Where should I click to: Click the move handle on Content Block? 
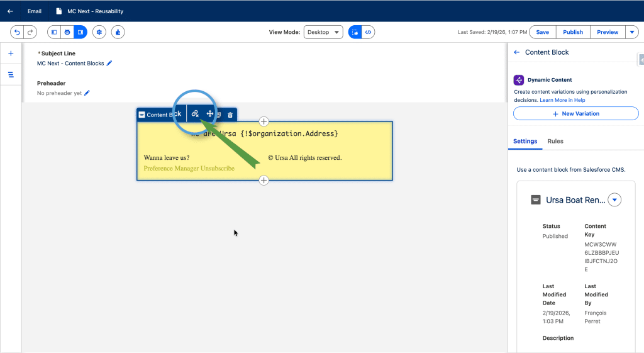[210, 115]
